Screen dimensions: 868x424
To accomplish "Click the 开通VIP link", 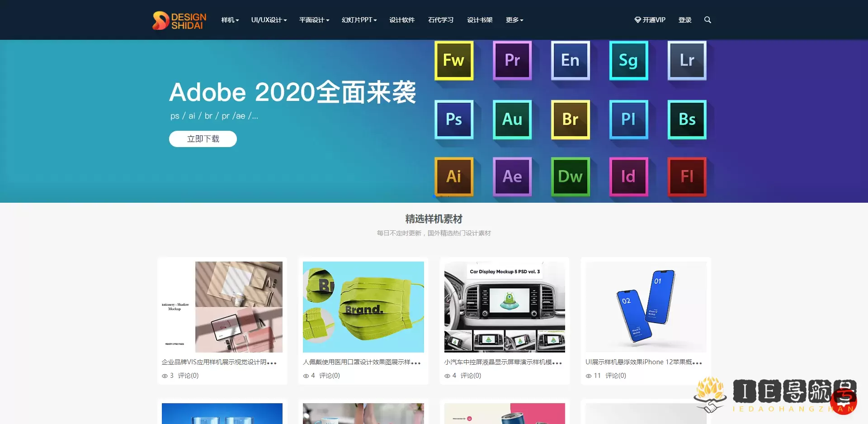I will [650, 20].
